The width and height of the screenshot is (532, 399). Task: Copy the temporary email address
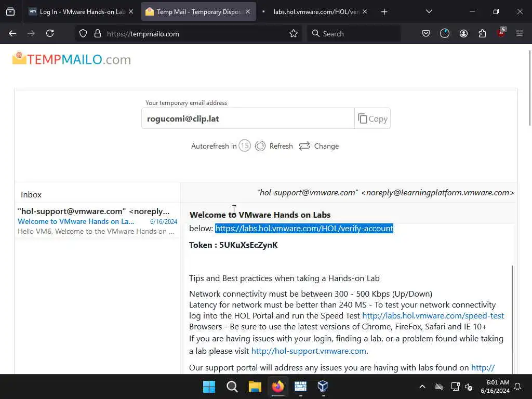pos(373,118)
